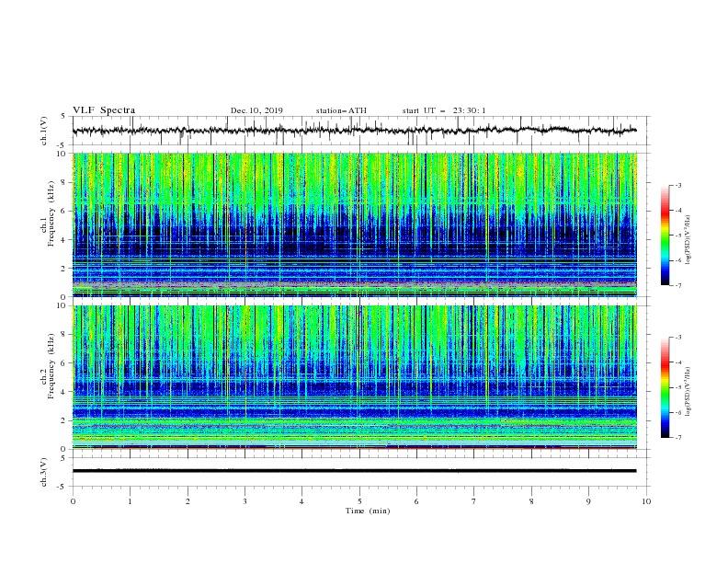Viewport: 728px width, 563px height.
Task: Click the ch.1 spectrogram panel
Action: tap(355, 224)
